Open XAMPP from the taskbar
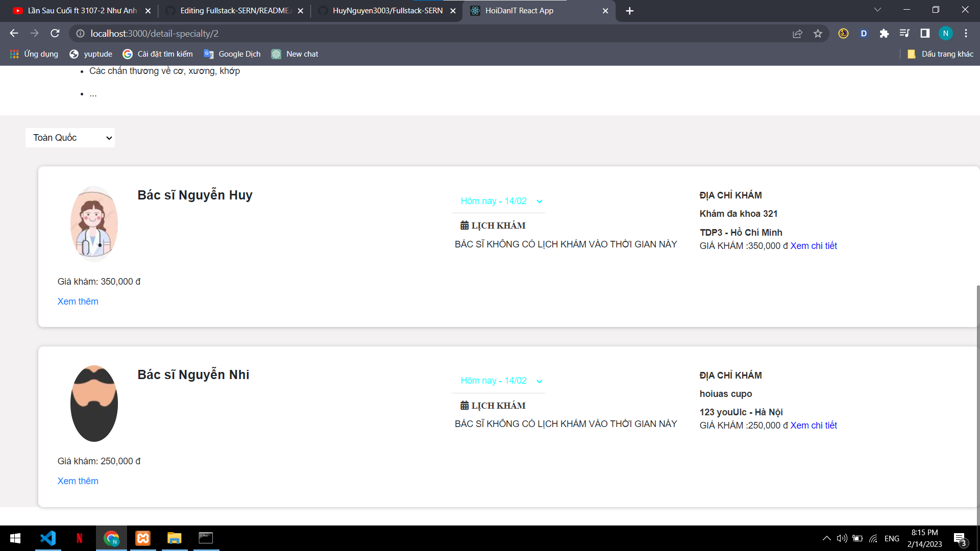 point(143,538)
